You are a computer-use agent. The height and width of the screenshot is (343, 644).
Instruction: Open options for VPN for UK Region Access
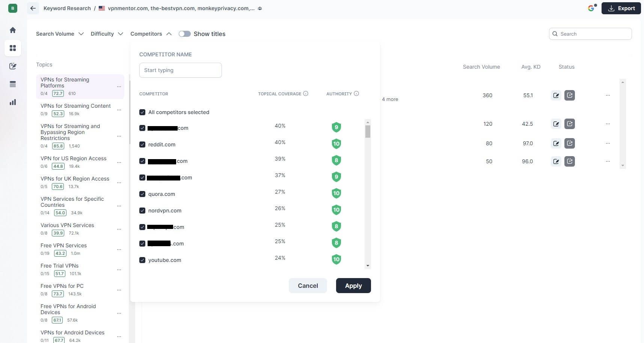(119, 183)
